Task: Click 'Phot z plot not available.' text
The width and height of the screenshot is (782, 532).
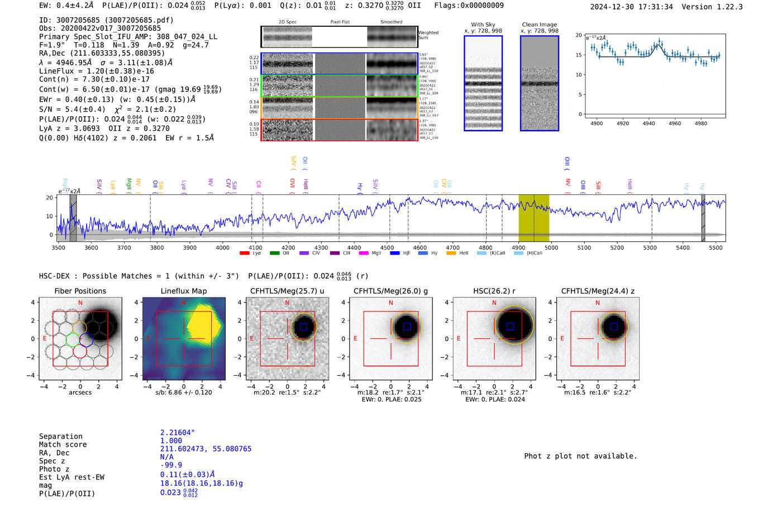Action: click(x=580, y=456)
